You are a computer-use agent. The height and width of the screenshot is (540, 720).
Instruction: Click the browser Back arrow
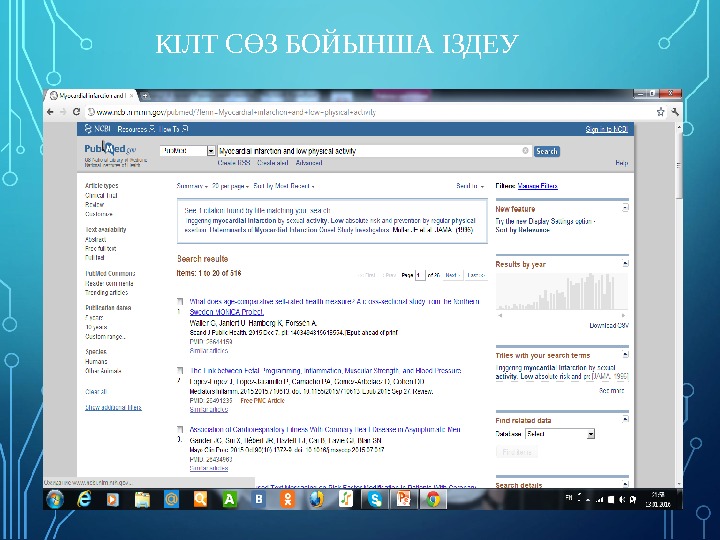coord(50,112)
